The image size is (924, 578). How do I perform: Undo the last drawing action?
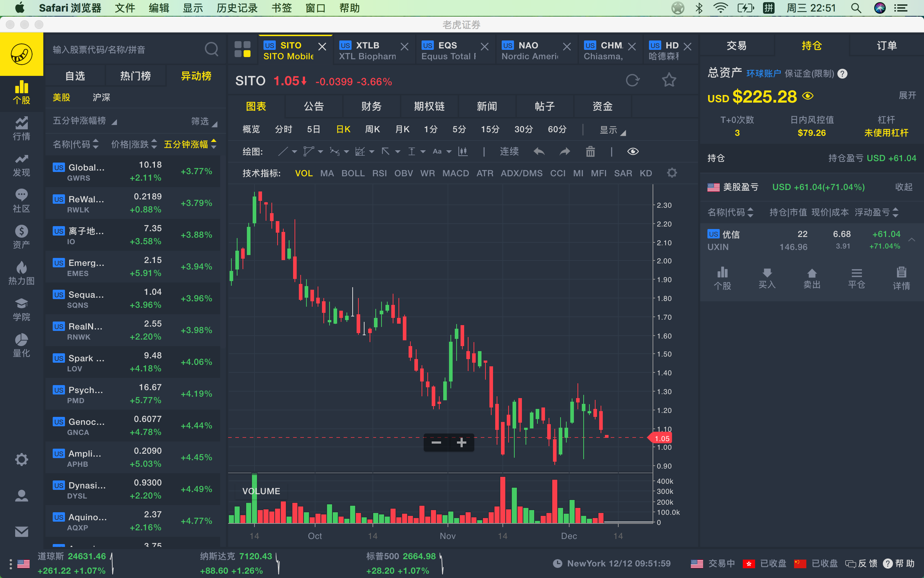[x=539, y=152]
